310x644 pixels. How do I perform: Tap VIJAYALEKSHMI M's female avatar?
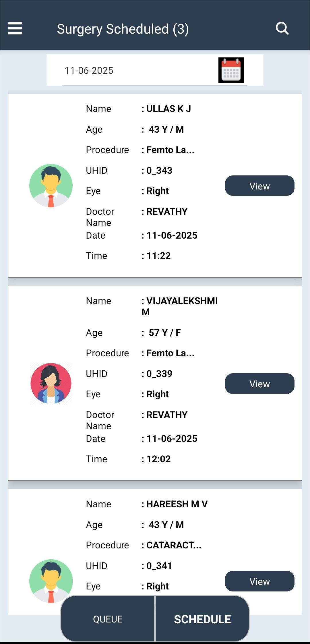pyautogui.click(x=51, y=383)
